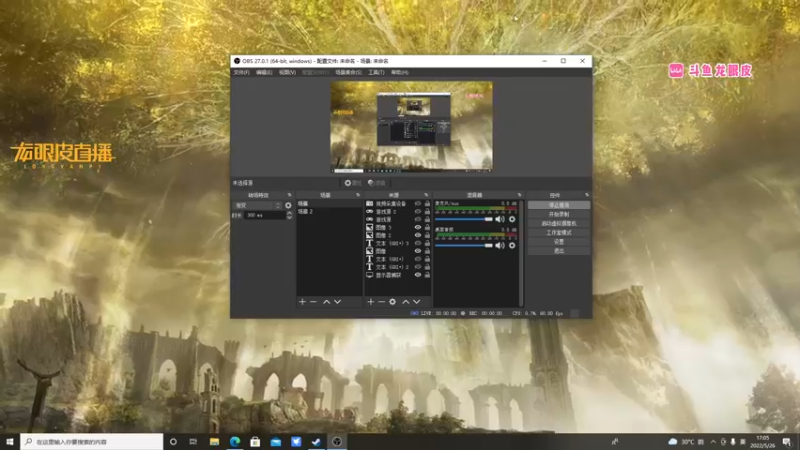Screen dimensions: 800x450
Task: Move source up in Sources panel
Action: click(406, 302)
